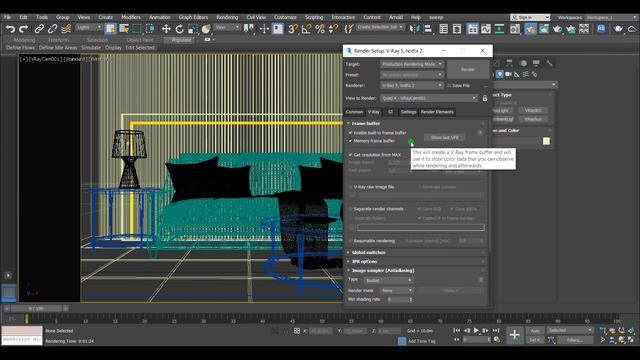640x360 pixels.
Task: Click the Auto key button
Action: 535,331
